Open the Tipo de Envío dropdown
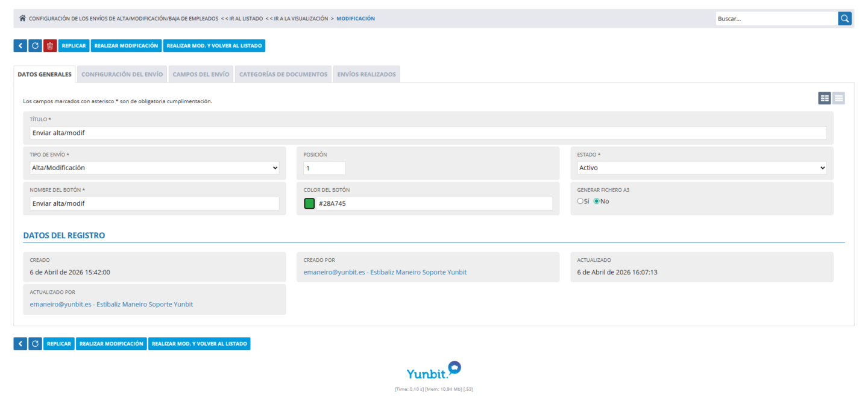868x412 pixels. [154, 168]
